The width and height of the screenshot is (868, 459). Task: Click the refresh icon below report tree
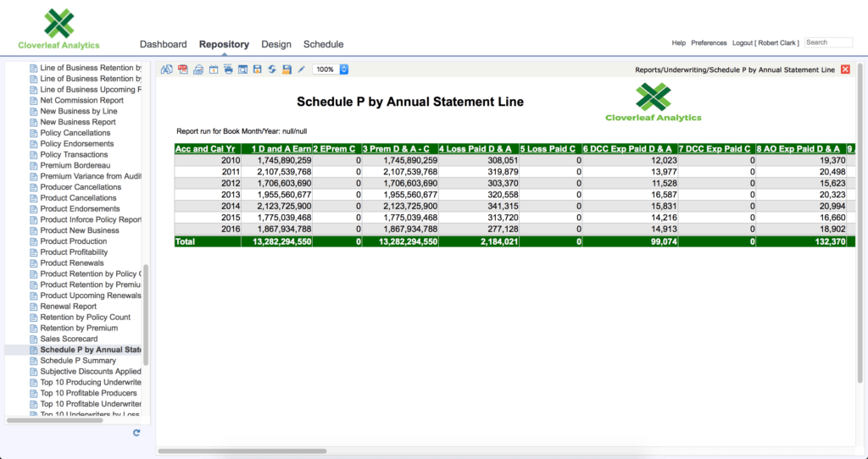pyautogui.click(x=136, y=433)
